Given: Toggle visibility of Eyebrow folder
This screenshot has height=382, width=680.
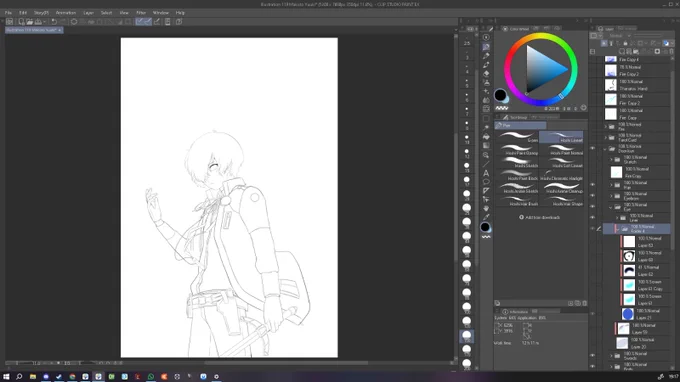Looking at the screenshot, I should pyautogui.click(x=592, y=196).
